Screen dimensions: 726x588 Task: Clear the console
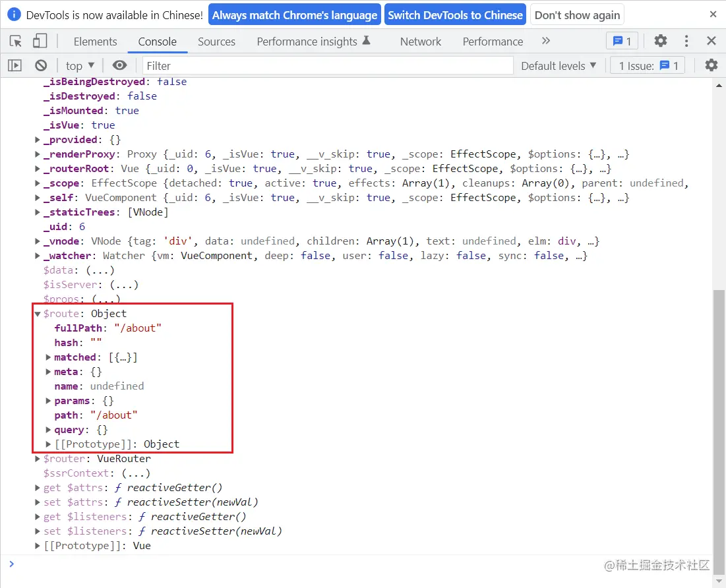[x=41, y=65]
